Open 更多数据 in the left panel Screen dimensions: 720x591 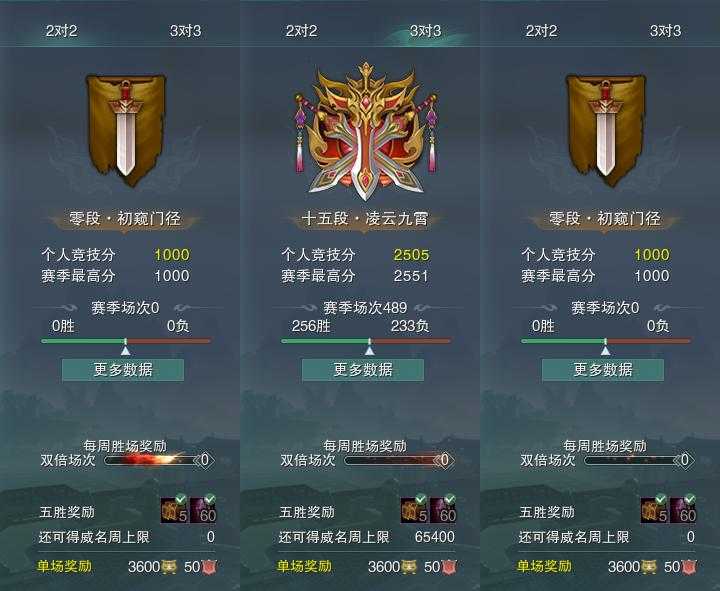123,370
